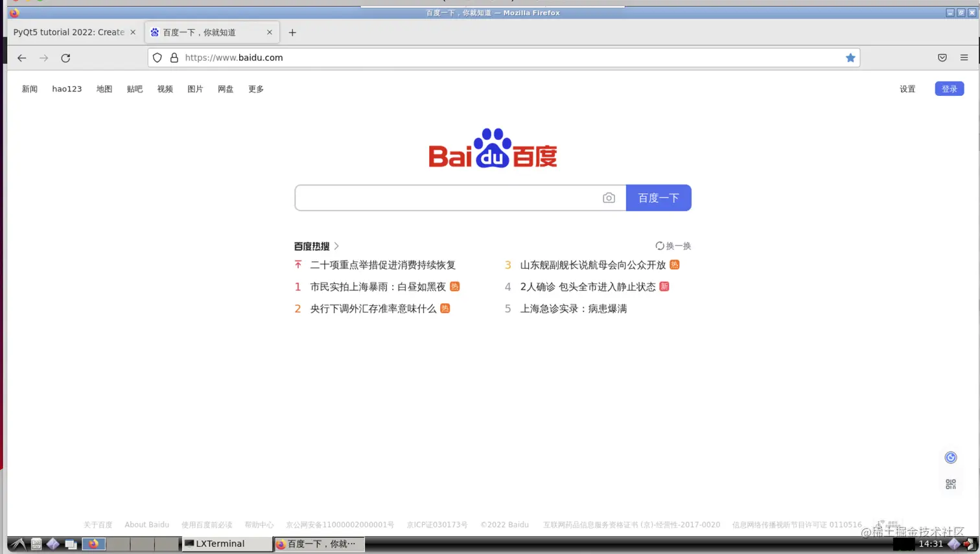
Task: Bookmark the page with the star icon
Action: pyautogui.click(x=850, y=58)
